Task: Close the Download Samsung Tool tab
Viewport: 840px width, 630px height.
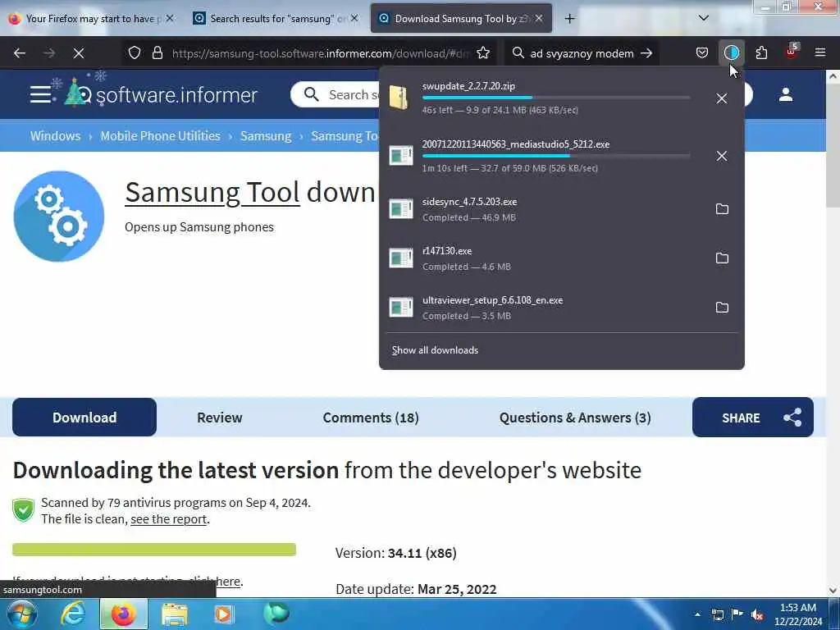Action: tap(539, 18)
